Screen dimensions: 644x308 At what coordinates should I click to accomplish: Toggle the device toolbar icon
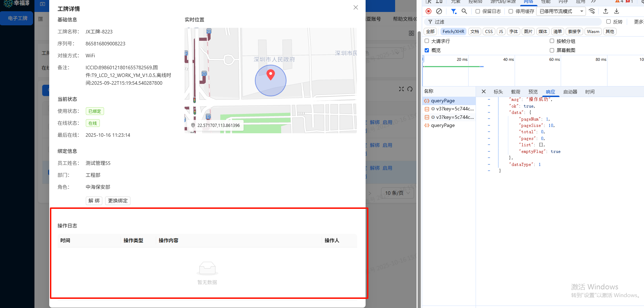439,1
